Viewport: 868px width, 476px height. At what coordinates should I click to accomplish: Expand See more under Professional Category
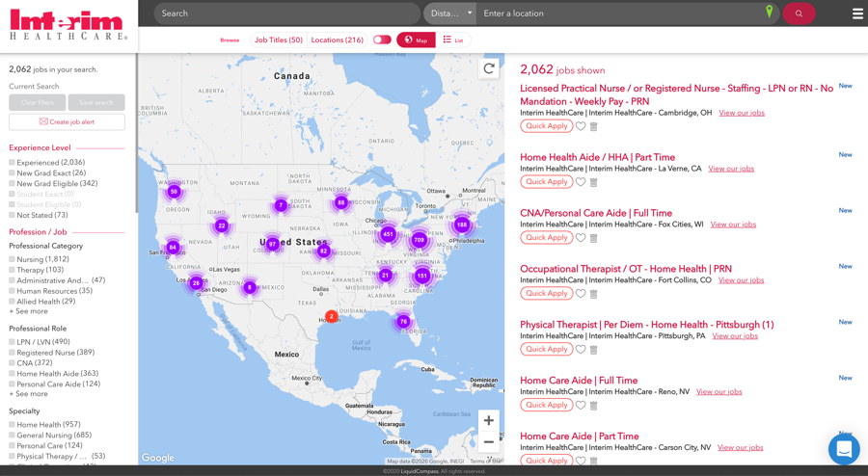pos(28,311)
